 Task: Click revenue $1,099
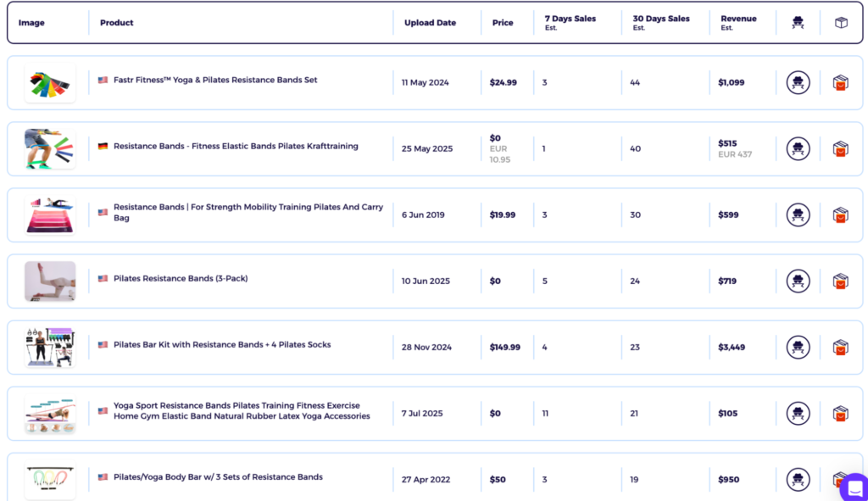click(732, 82)
